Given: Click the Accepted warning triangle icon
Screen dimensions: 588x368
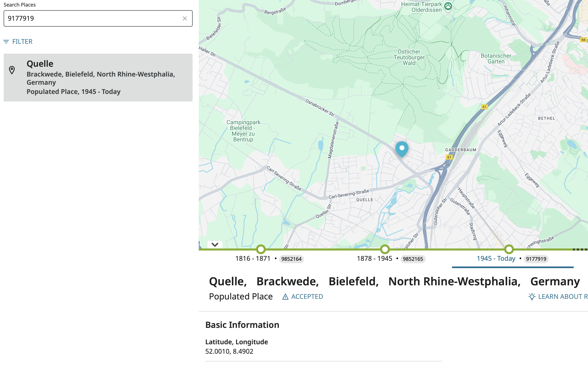Looking at the screenshot, I should click(285, 297).
